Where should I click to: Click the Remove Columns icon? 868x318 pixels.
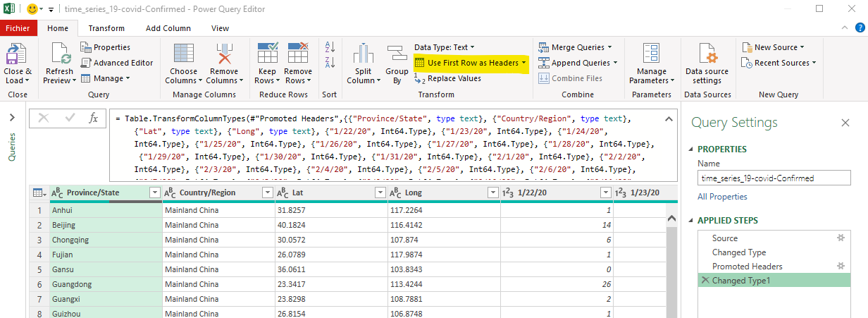(x=224, y=54)
